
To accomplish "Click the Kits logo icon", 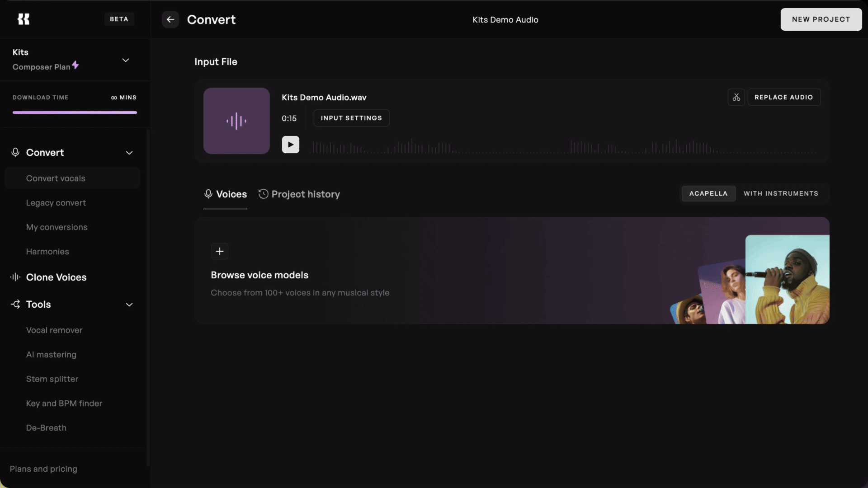I will pyautogui.click(x=23, y=19).
